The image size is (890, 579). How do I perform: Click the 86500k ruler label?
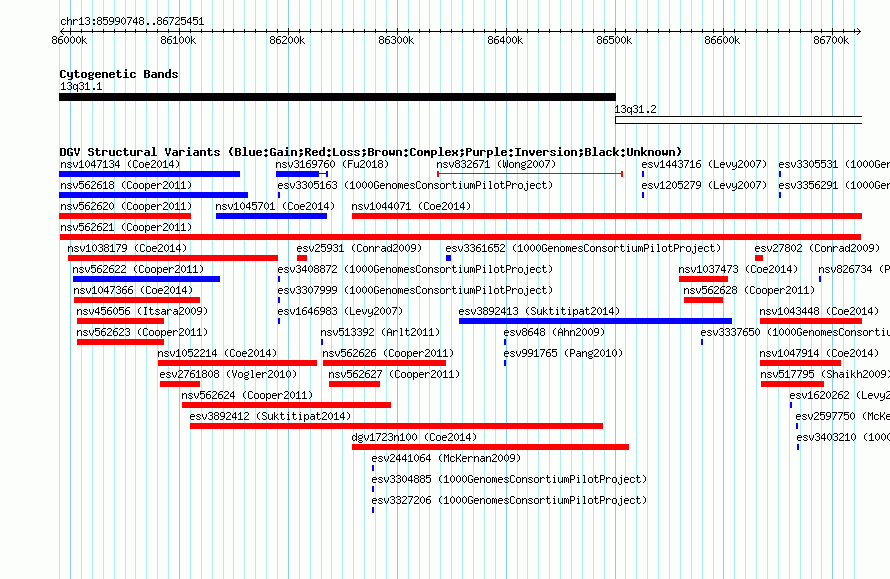pos(614,40)
